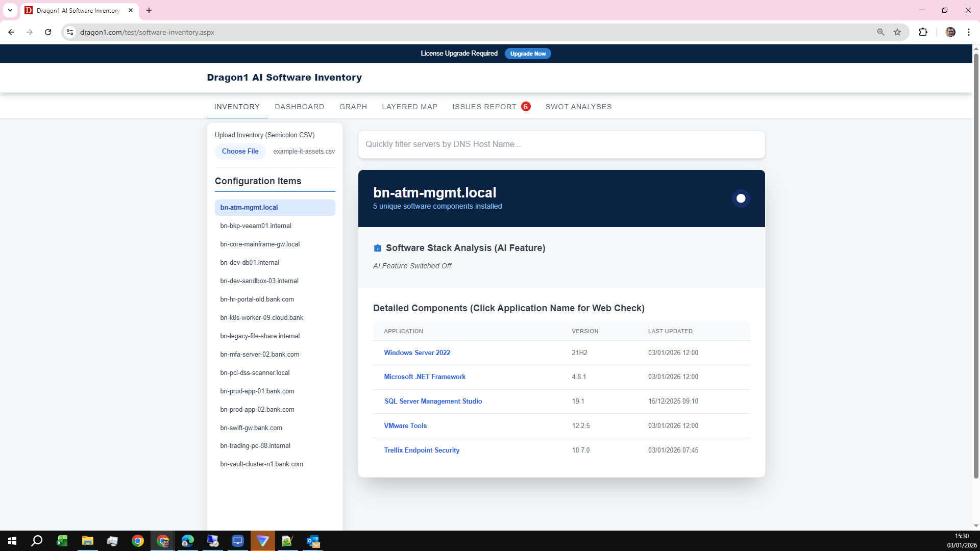Screen dimensions: 980x551
Task: Toggle the AI feature switch on the bn-atm-mgmt.local card
Action: (741, 198)
